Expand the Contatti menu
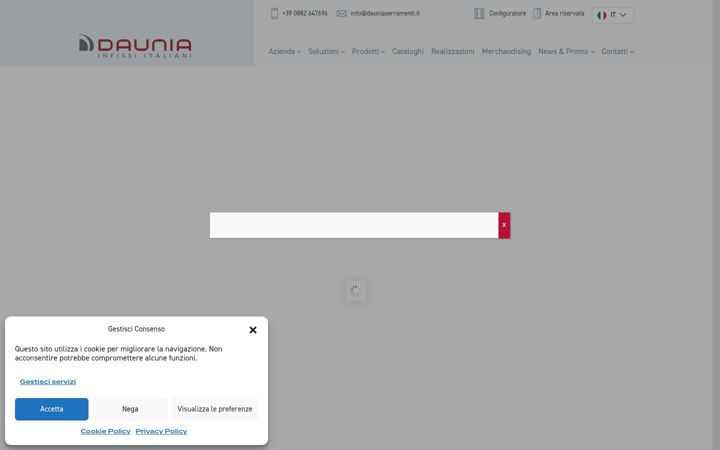This screenshot has height=450, width=720. [618, 51]
